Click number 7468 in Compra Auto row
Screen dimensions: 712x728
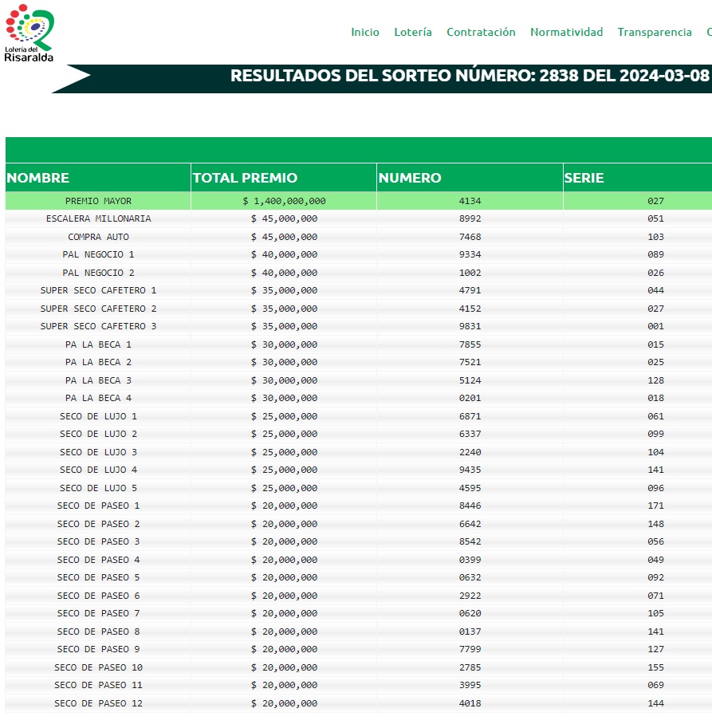470,237
